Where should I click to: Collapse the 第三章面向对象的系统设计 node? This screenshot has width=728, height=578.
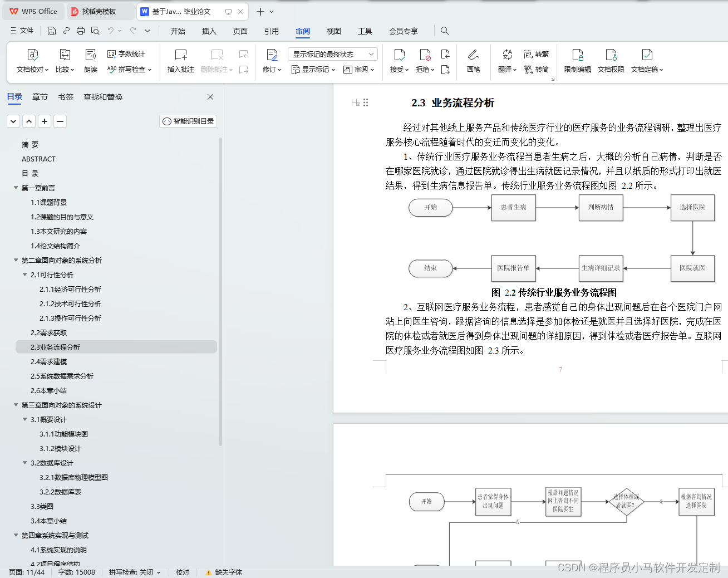[16, 405]
